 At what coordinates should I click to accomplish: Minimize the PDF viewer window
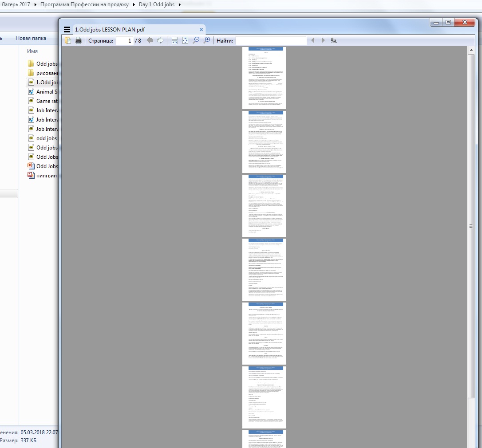(x=436, y=23)
